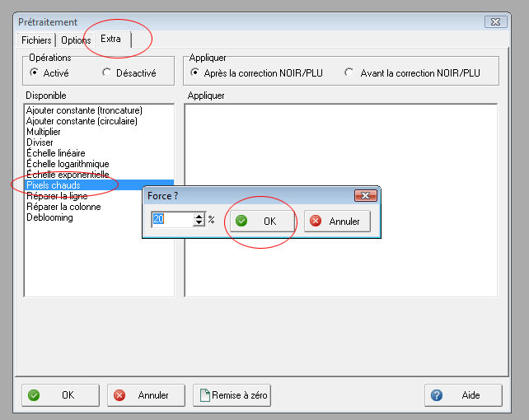Image resolution: width=529 pixels, height=420 pixels.
Task: Select the Deblooming operation
Action: tap(84, 217)
